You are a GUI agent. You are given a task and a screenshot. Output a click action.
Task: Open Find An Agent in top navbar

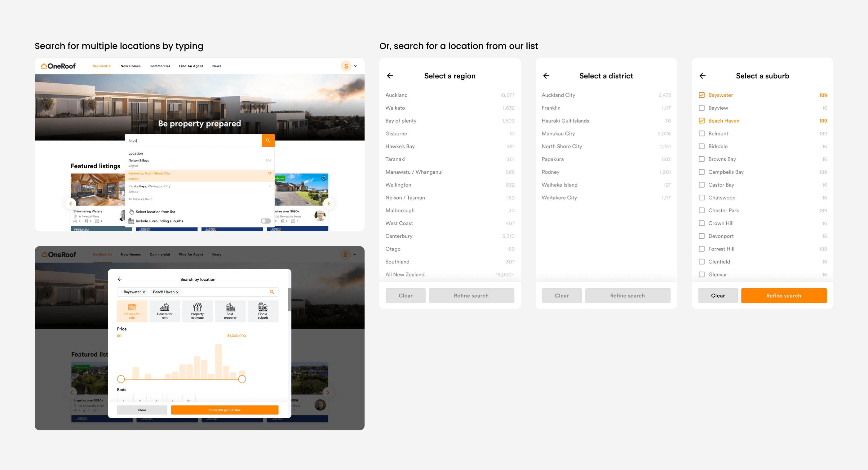tap(191, 66)
